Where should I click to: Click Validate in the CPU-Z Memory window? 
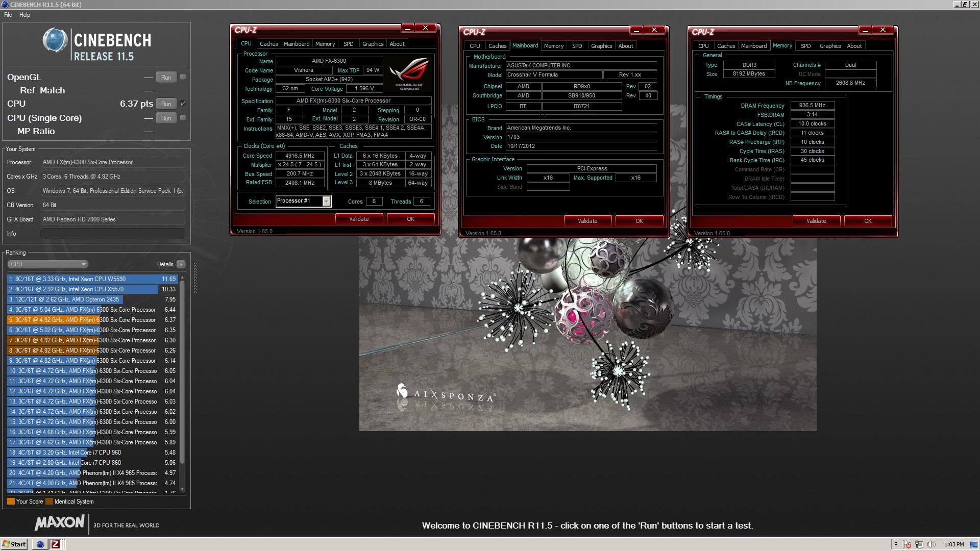[816, 221]
